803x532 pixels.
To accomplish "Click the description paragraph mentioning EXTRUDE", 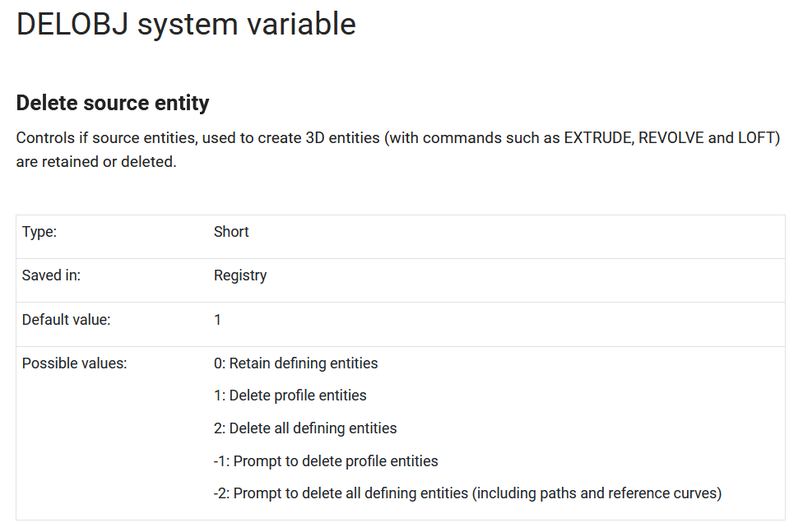I will [x=398, y=150].
